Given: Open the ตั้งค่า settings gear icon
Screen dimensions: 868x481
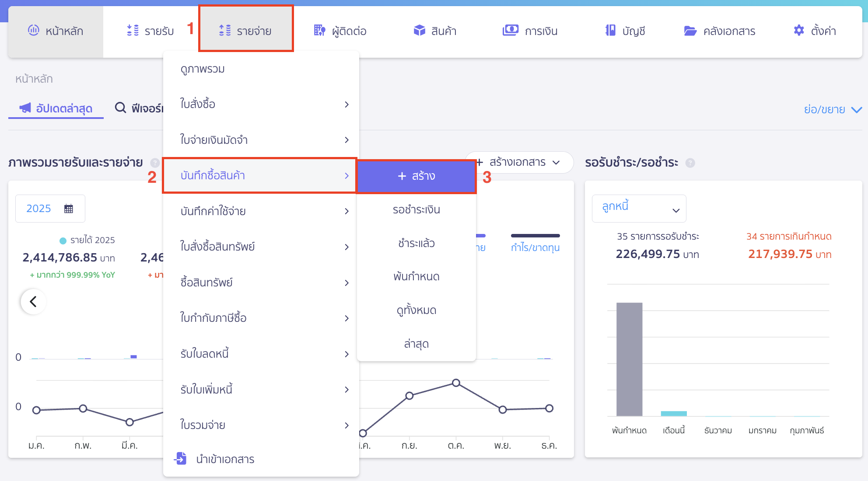Looking at the screenshot, I should click(798, 30).
